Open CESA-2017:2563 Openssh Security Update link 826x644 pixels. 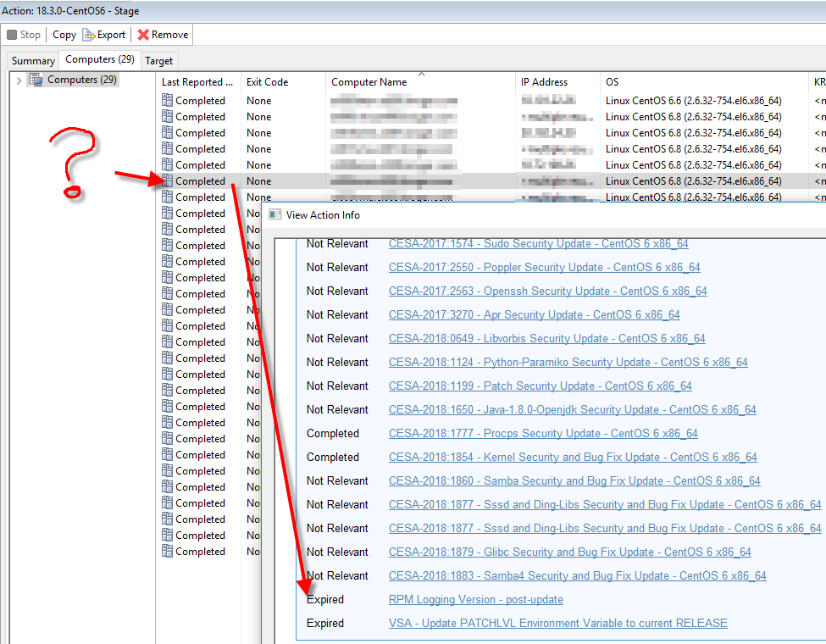click(548, 291)
